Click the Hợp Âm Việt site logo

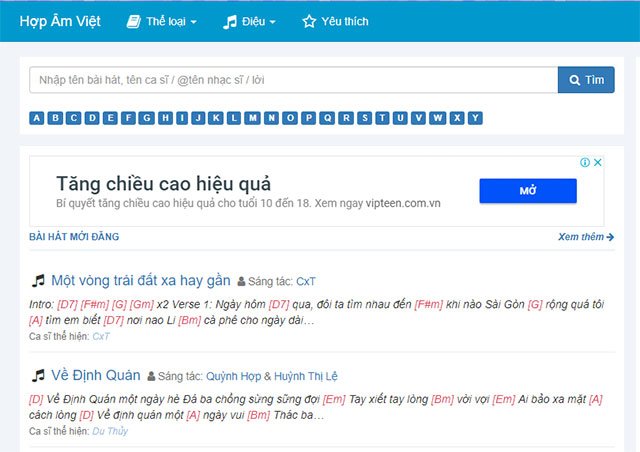pyautogui.click(x=60, y=21)
